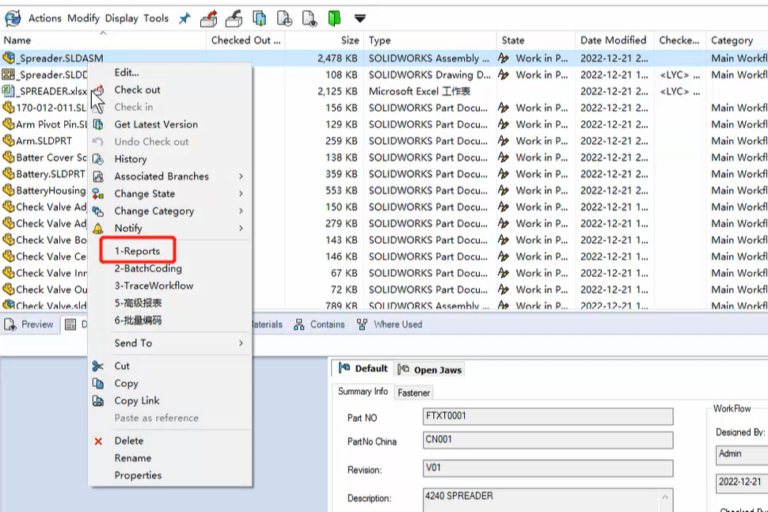Select the Battery.SLDPRT file row

tap(384, 174)
